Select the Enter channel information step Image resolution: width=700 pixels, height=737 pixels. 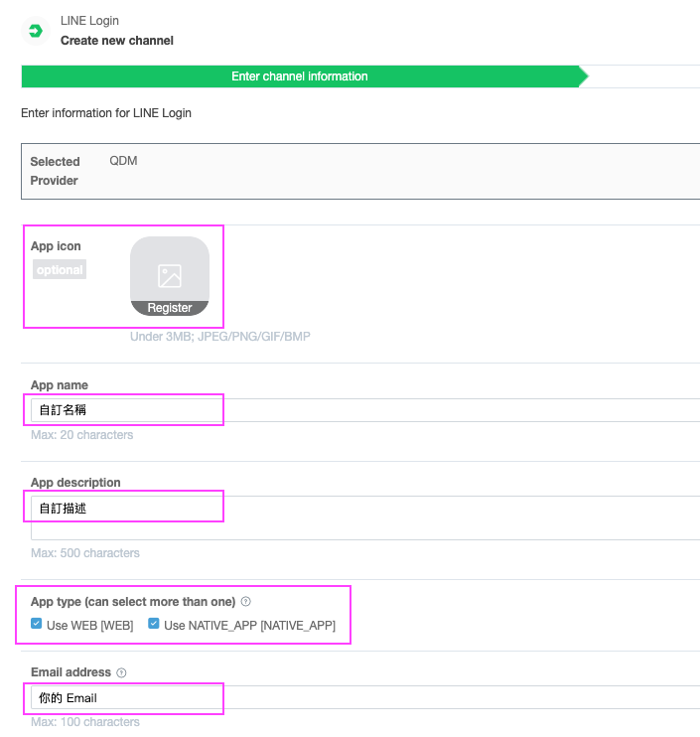[305, 76]
